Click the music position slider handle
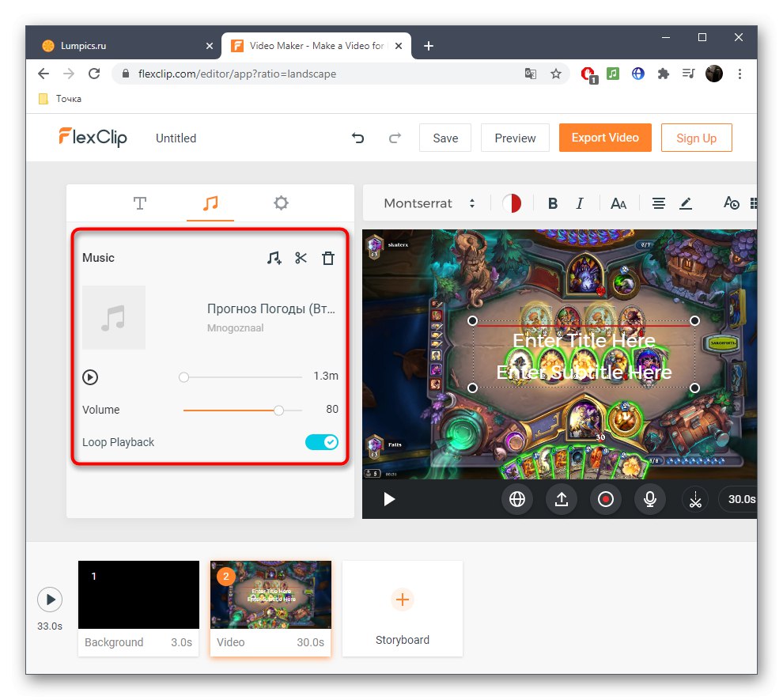The height and width of the screenshot is (700, 783). [183, 377]
